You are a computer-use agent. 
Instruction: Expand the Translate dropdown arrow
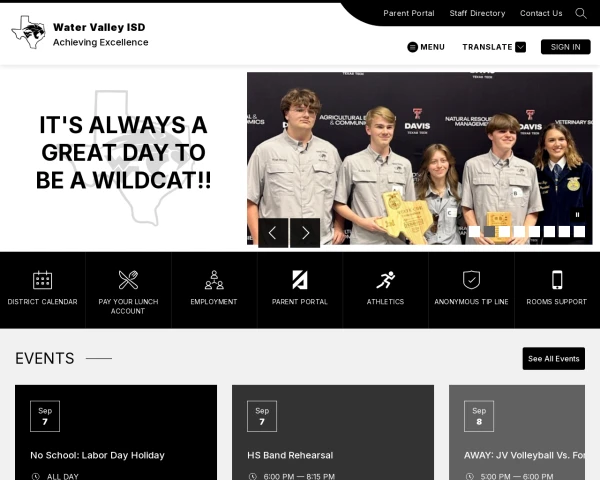(x=520, y=47)
